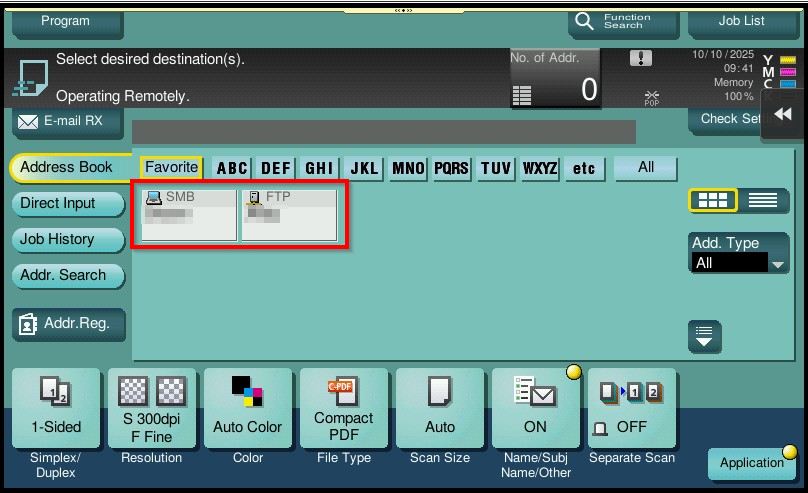Switch to grid button view
The width and height of the screenshot is (808, 493).
pos(712,200)
